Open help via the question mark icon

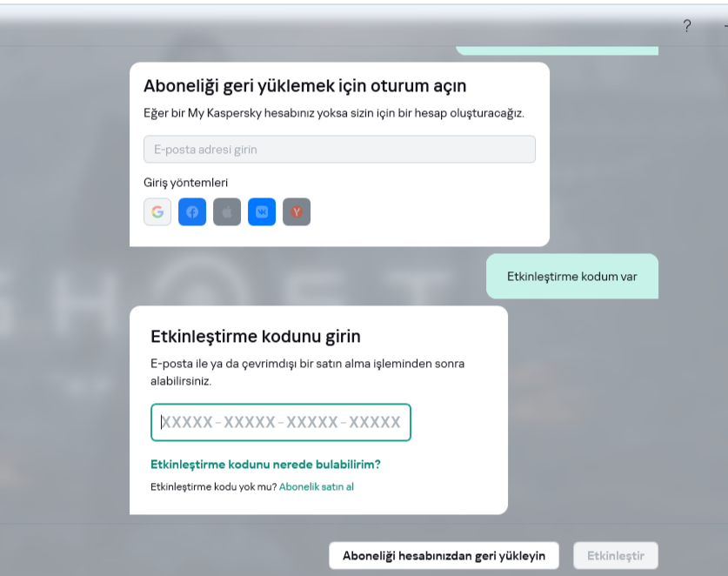point(687,27)
